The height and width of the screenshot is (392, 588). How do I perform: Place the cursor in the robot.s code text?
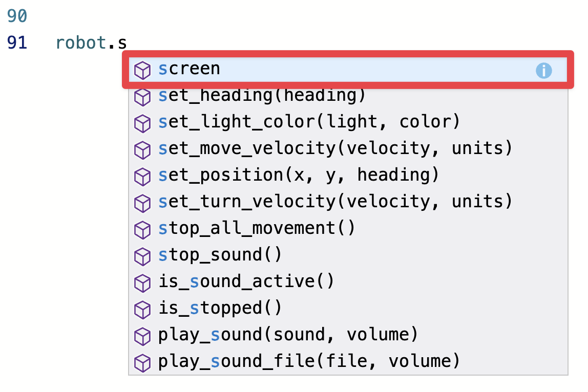[91, 43]
